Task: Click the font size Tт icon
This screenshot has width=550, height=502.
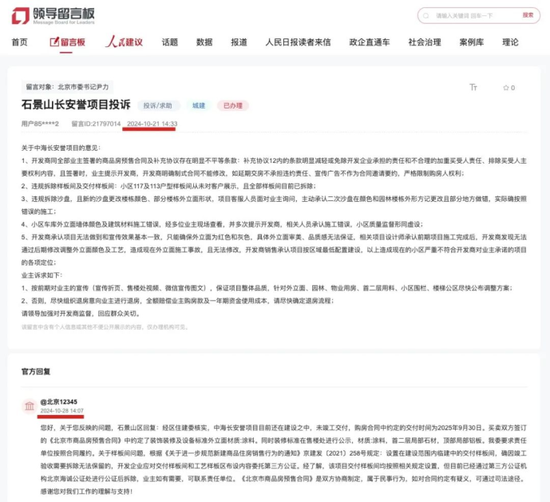Action: pos(473,87)
